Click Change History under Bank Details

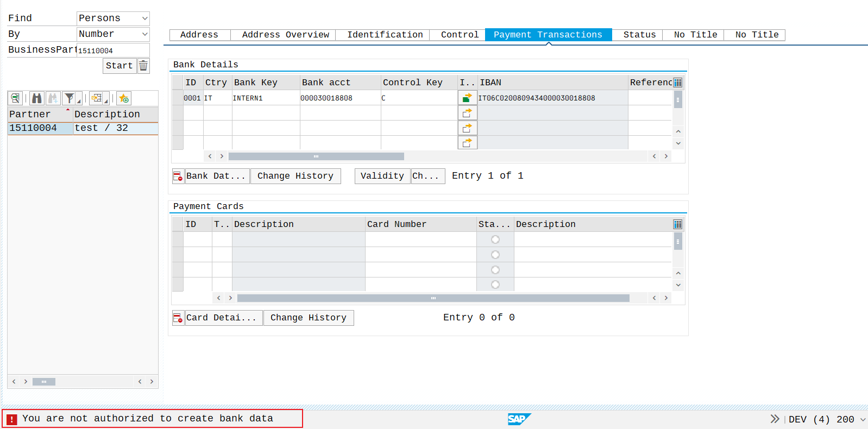295,176
